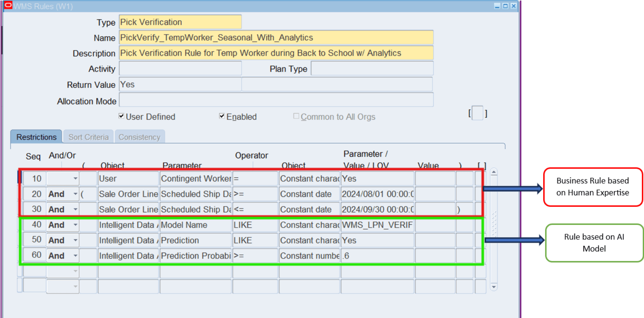Click the restrictions scrollbar up arrow
This screenshot has height=318, width=644.
tap(494, 172)
